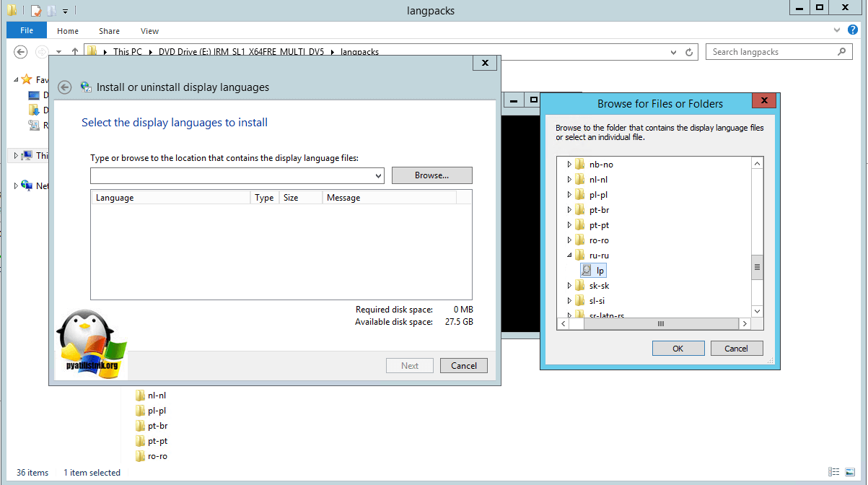Collapse the ru-ru folder in browse tree
868x485 pixels.
pos(569,255)
